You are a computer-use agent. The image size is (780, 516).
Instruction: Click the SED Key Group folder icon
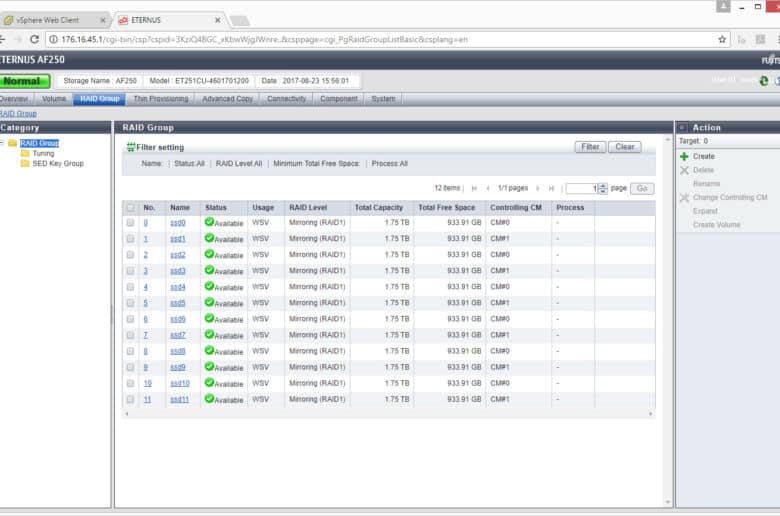[25, 163]
